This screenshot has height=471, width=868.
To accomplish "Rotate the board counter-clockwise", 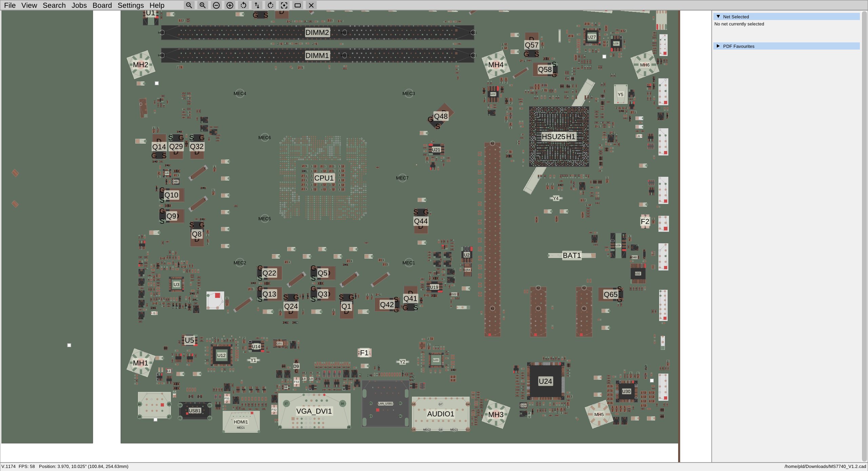I will (243, 5).
